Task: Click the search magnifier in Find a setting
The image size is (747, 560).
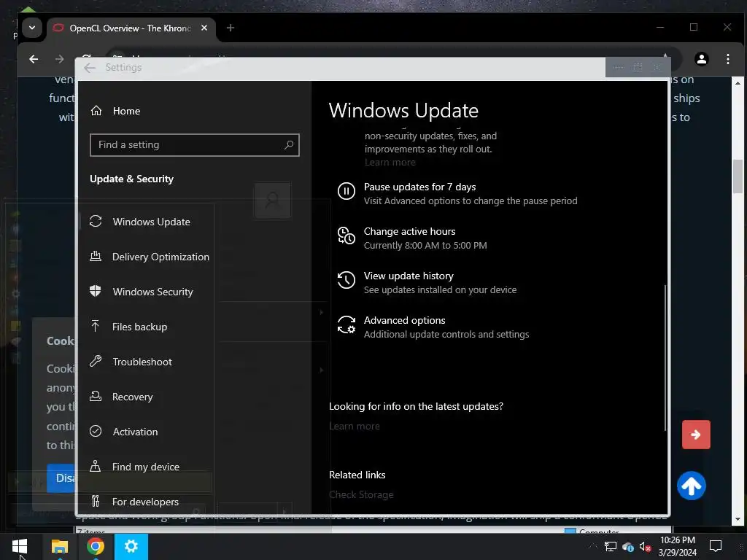Action: (289, 145)
